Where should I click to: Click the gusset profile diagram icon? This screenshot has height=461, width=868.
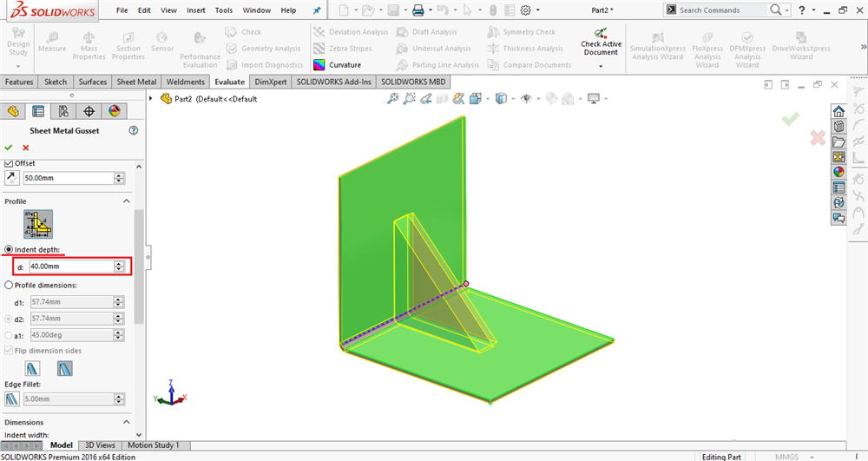38,224
